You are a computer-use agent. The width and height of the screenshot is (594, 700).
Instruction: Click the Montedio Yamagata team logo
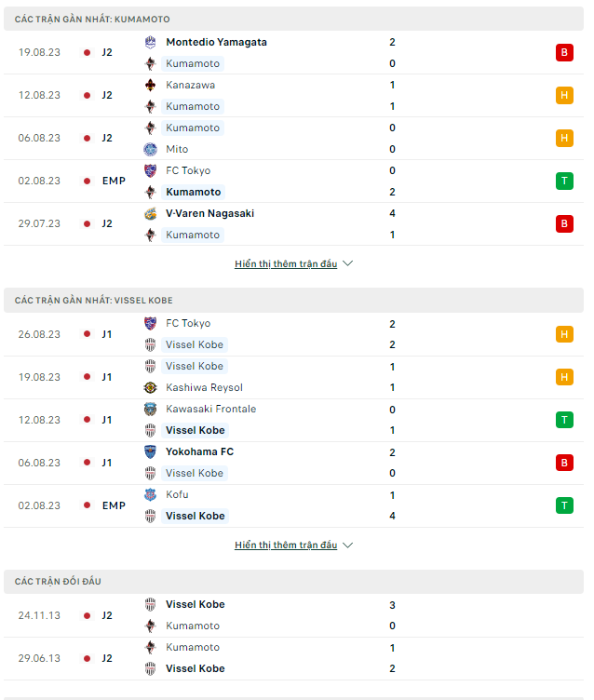tap(150, 42)
